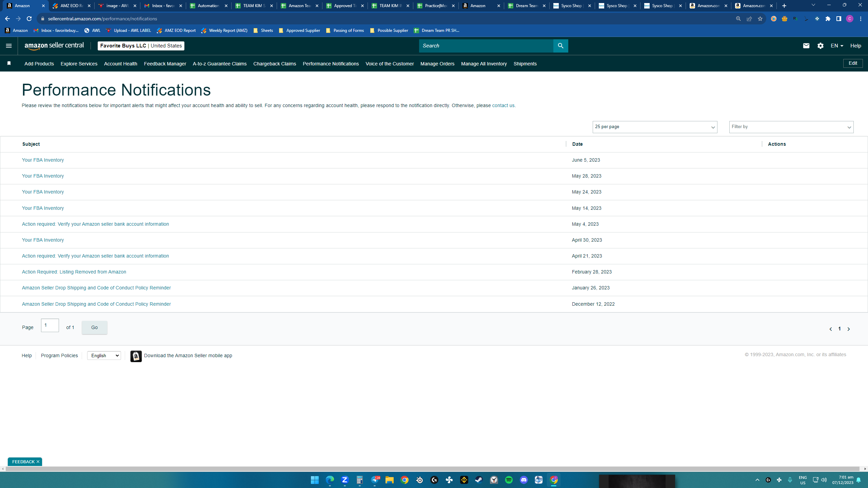Open the January 26 Drop Shipping Policy Reminder
The width and height of the screenshot is (868, 488).
pyautogui.click(x=96, y=288)
